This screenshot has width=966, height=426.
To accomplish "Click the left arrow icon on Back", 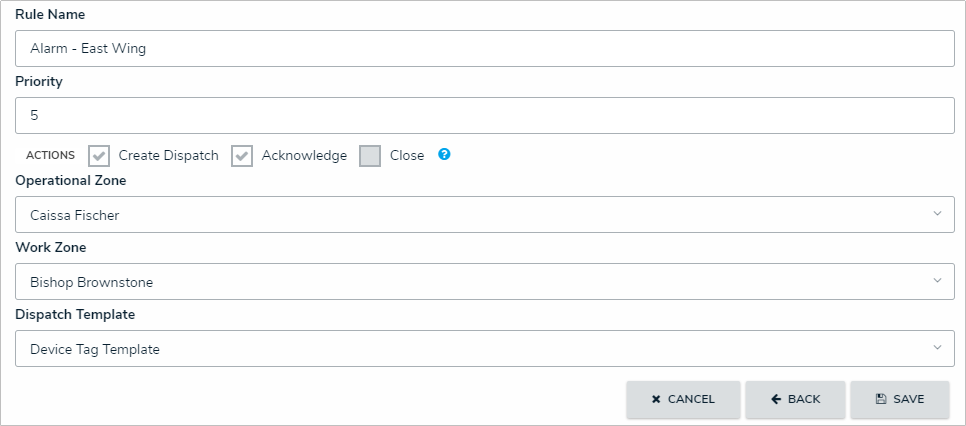I will [x=776, y=399].
